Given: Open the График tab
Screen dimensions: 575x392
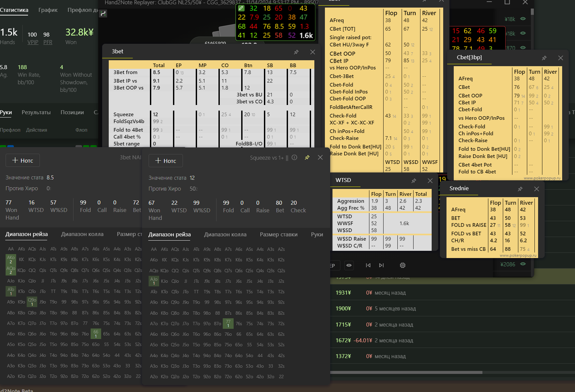Looking at the screenshot, I should pos(48,10).
